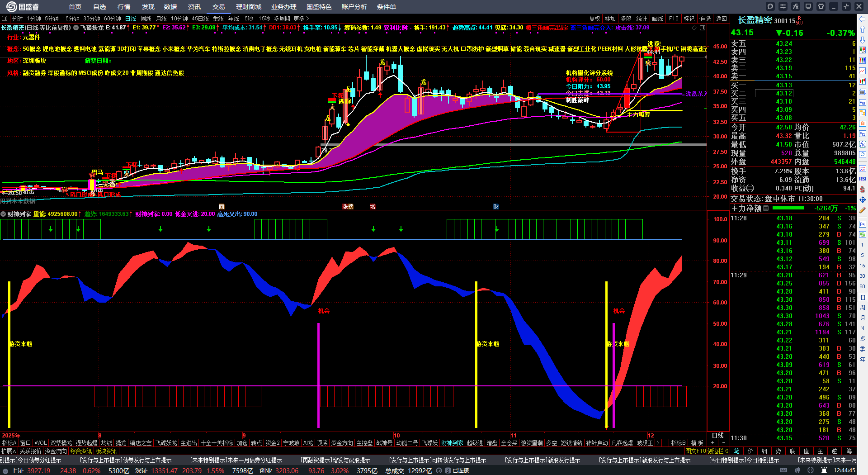Screen dimensions: 868x475
Task: Select the pencil drawing tool icon
Action: tap(863, 210)
